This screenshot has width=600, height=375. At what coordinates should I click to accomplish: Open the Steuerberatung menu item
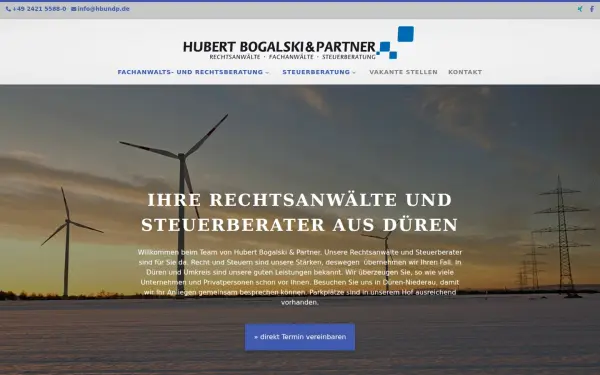tap(316, 72)
